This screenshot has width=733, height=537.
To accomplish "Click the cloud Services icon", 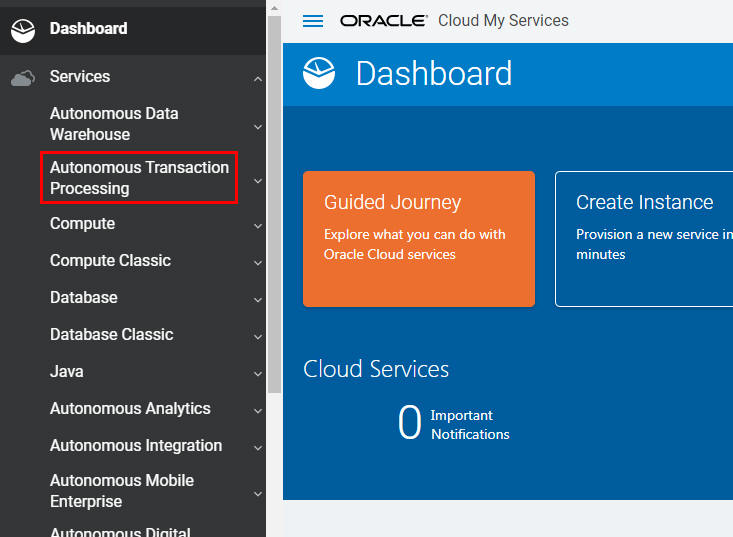I will point(23,77).
